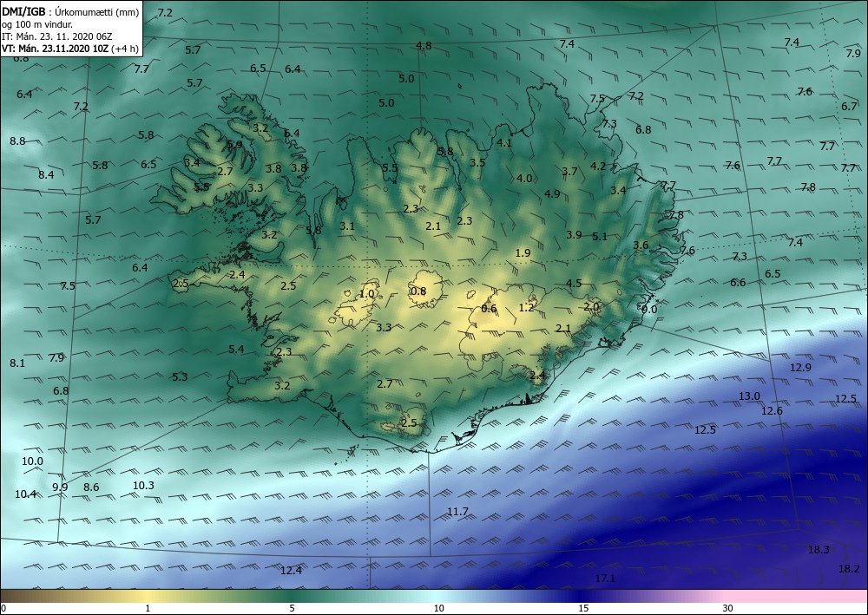The width and height of the screenshot is (868, 615).
Task: Select the 4.2 value label
Action: 598,166
